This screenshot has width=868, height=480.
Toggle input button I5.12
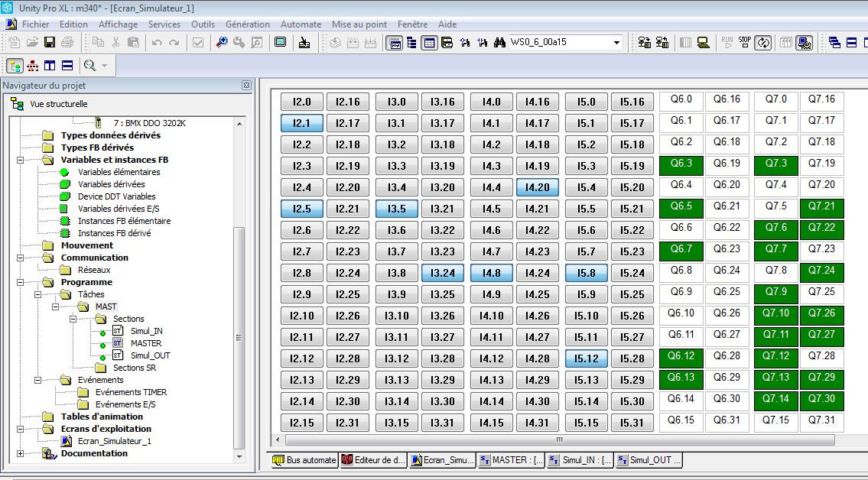pos(587,359)
